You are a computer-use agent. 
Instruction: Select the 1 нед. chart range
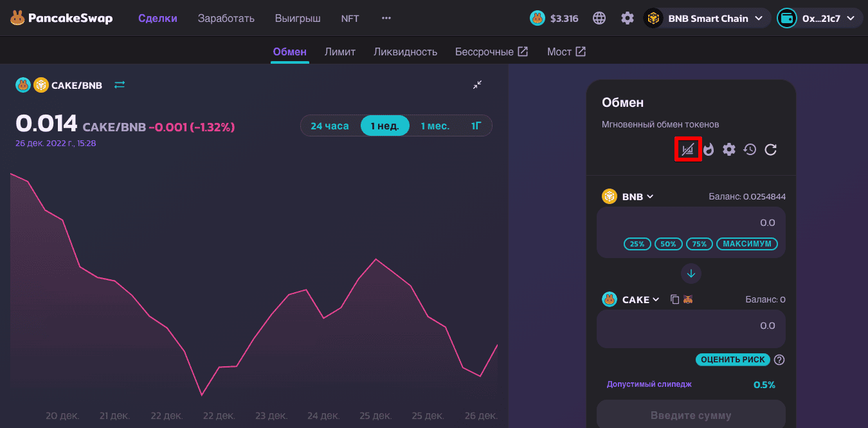(x=384, y=126)
